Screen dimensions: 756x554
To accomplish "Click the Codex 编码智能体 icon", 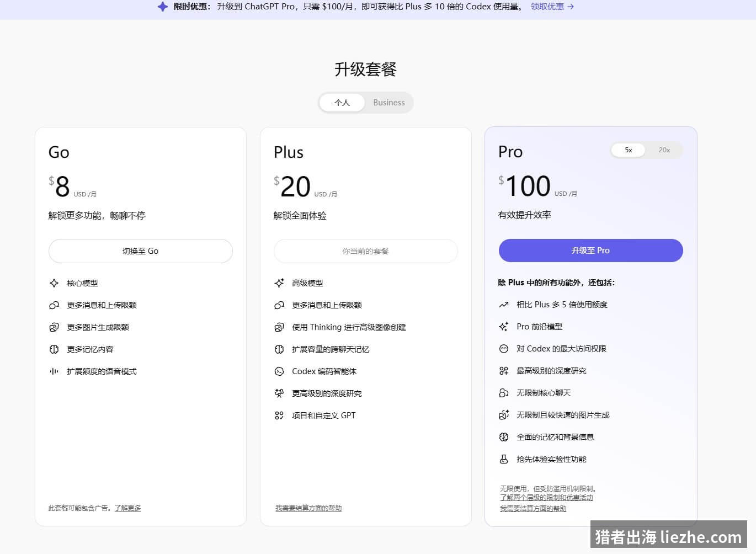I will [x=279, y=371].
